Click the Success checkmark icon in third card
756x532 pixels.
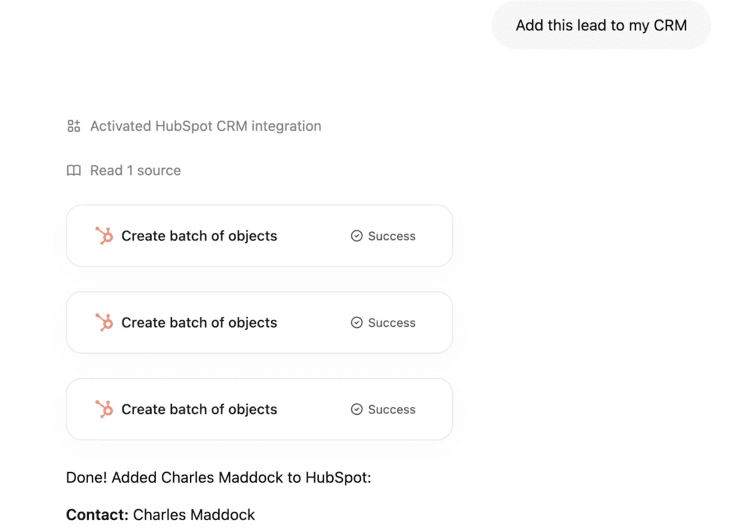pyautogui.click(x=356, y=409)
